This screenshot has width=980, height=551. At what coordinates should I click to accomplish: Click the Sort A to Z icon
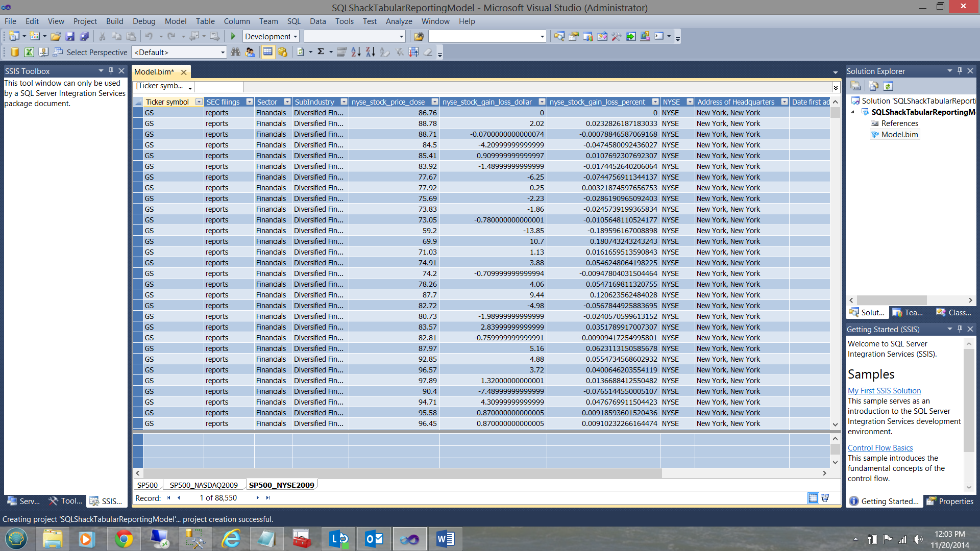point(356,52)
